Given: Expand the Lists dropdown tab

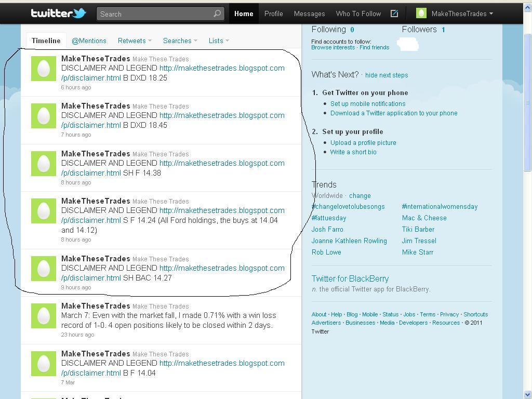Looking at the screenshot, I should (219, 41).
